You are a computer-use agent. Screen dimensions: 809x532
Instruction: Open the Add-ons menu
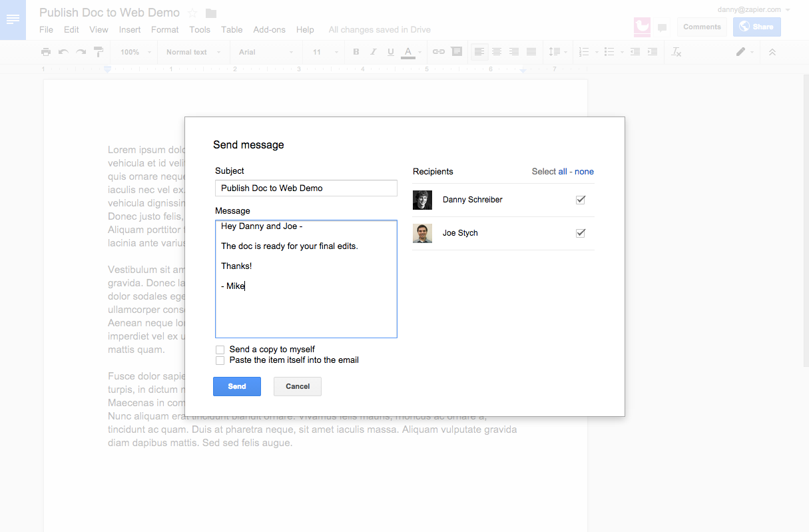(x=270, y=29)
